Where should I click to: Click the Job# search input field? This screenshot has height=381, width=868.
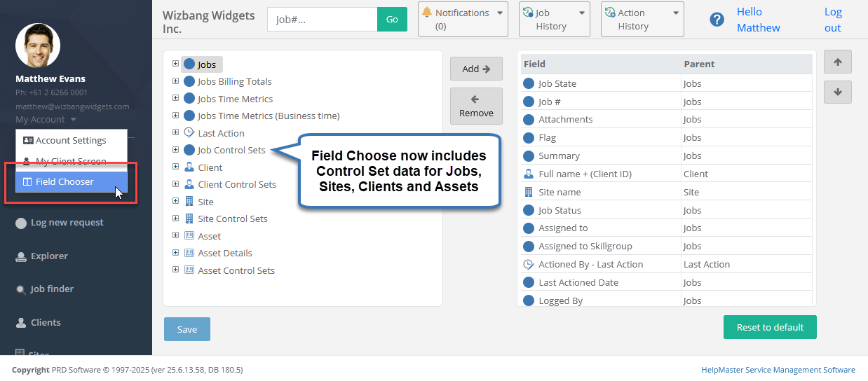coord(323,20)
